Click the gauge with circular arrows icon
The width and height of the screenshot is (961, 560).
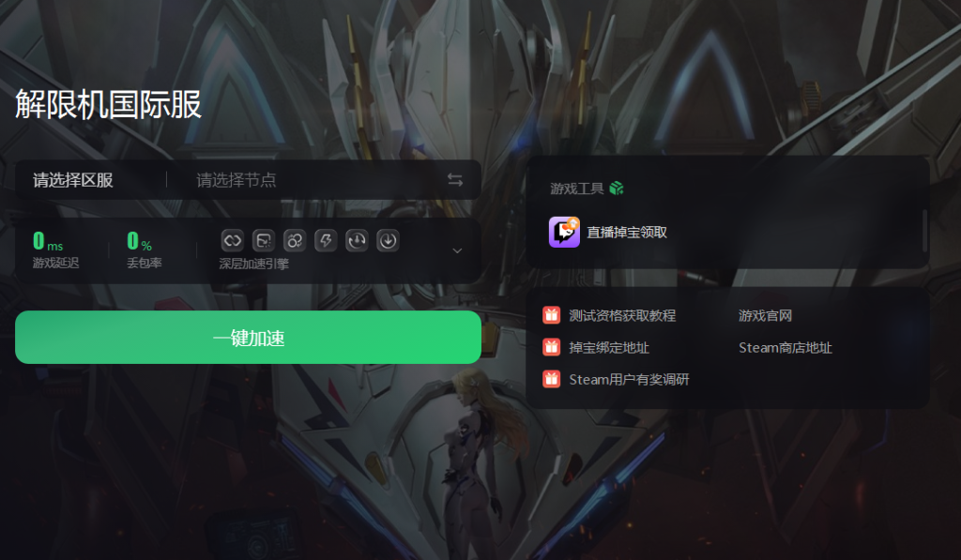(x=357, y=241)
